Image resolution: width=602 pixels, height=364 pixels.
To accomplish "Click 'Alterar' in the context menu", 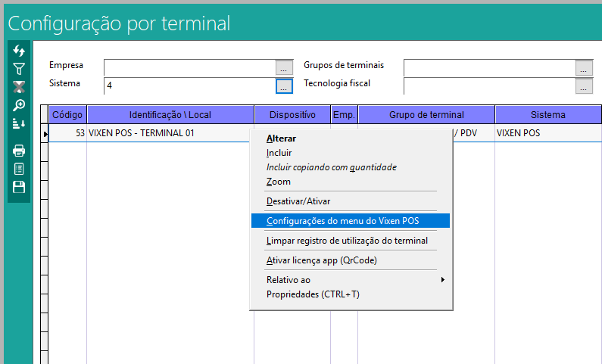I will click(x=281, y=138).
